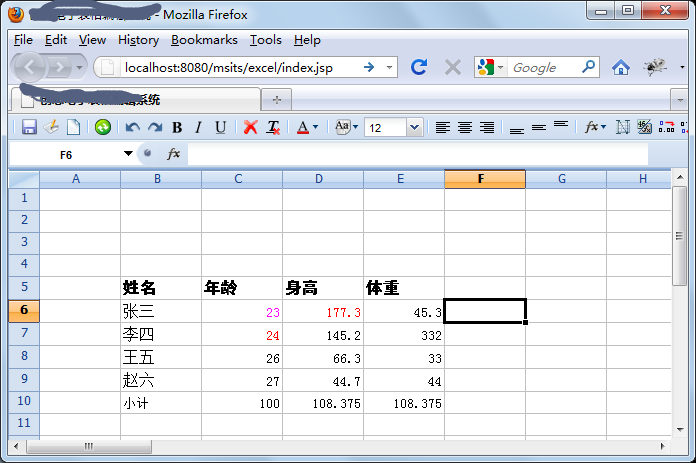Click the gray stop loading X button

pos(453,67)
